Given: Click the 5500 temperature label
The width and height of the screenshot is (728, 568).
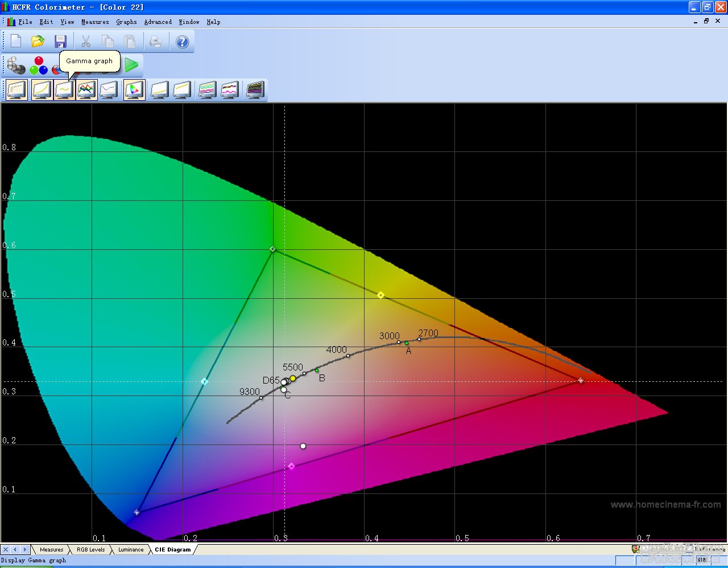Looking at the screenshot, I should 293,367.
